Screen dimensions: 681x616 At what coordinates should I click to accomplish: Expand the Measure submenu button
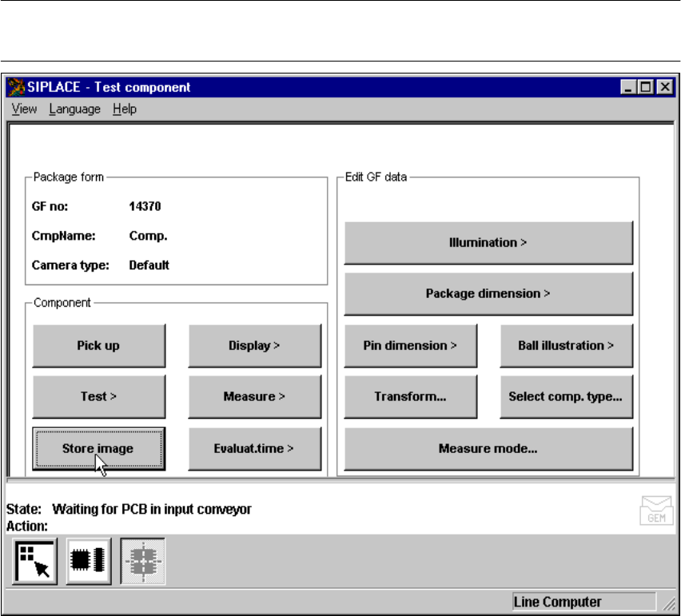tap(254, 397)
